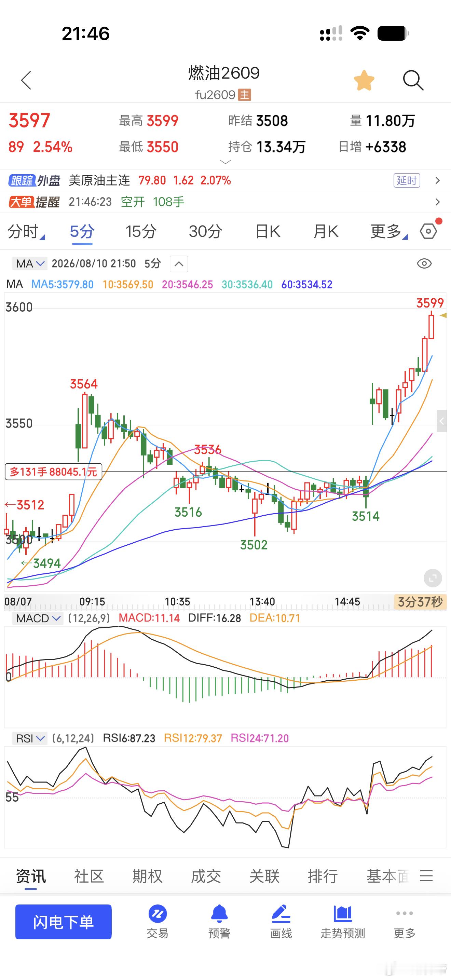This screenshot has height=980, width=451.
Task: Tap the fullscreen expand chart icon
Action: pyautogui.click(x=433, y=578)
